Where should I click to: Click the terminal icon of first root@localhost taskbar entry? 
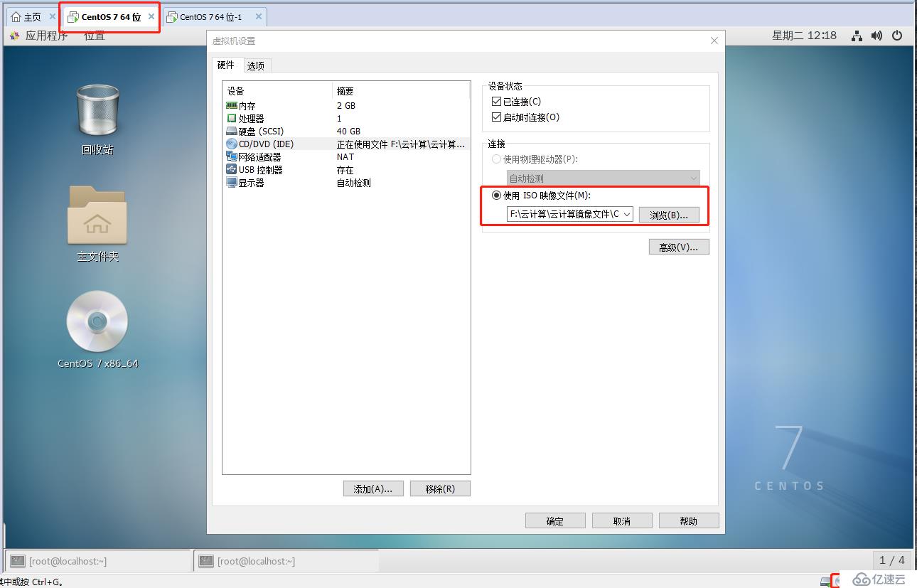17,561
